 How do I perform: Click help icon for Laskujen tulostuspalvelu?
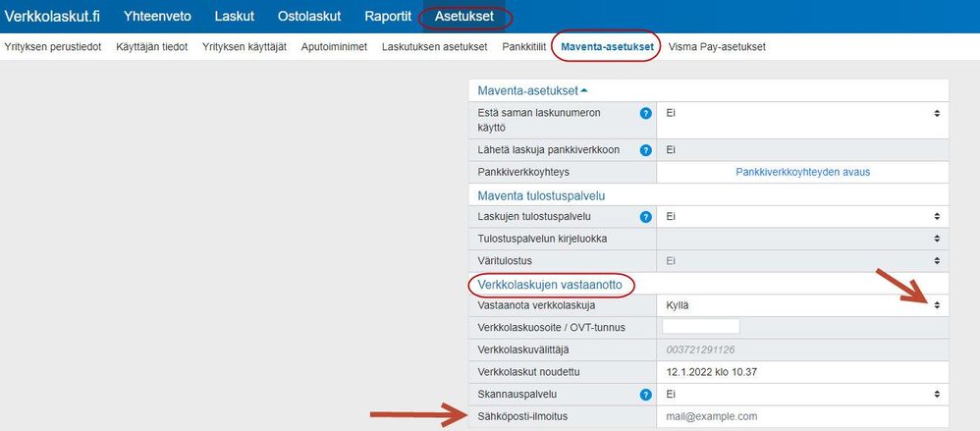645,216
